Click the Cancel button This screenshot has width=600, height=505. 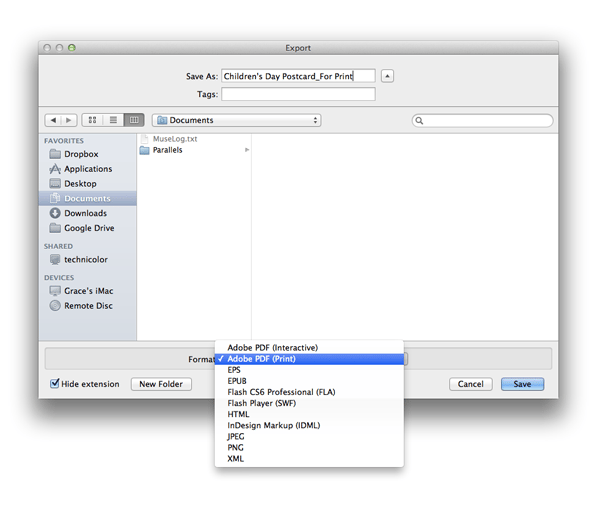(470, 384)
